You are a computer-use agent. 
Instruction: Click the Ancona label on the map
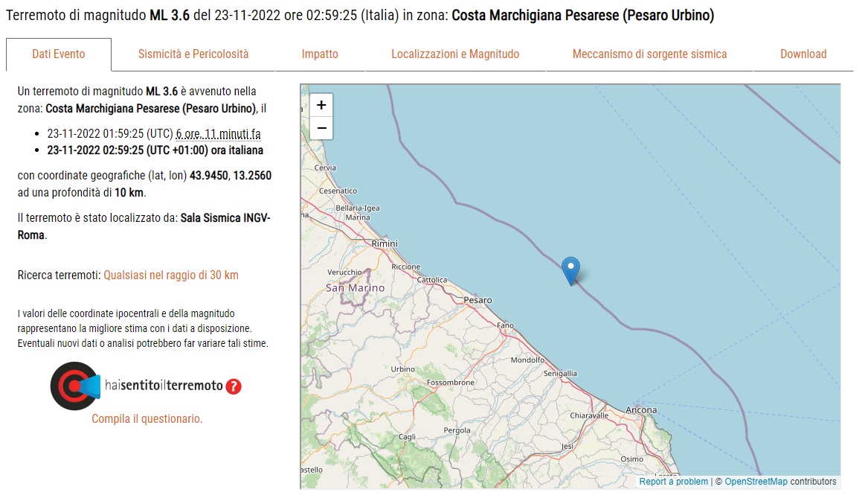[641, 410]
